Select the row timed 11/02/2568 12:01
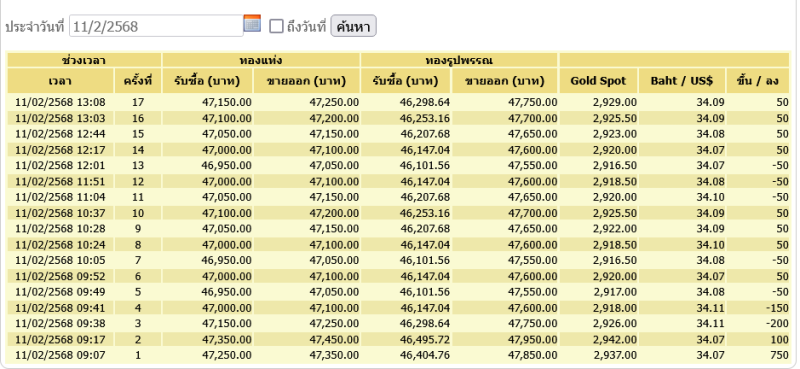 [398, 165]
